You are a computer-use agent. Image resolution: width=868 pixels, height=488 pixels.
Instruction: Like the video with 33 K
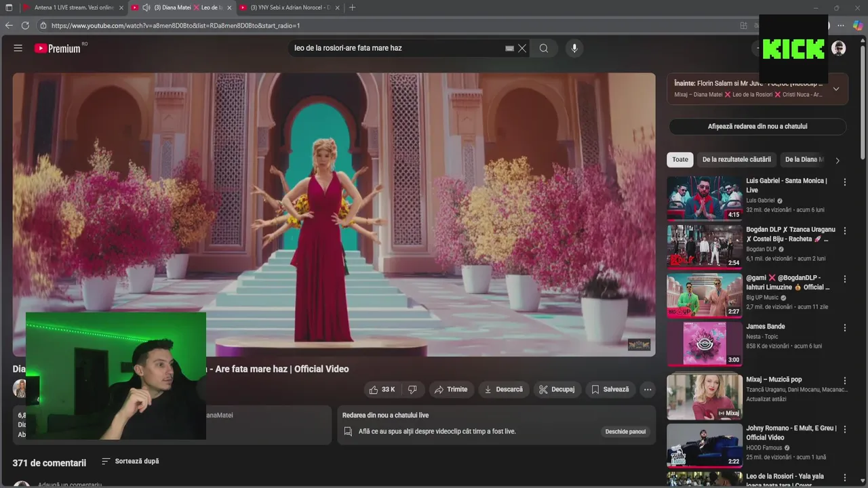381,390
